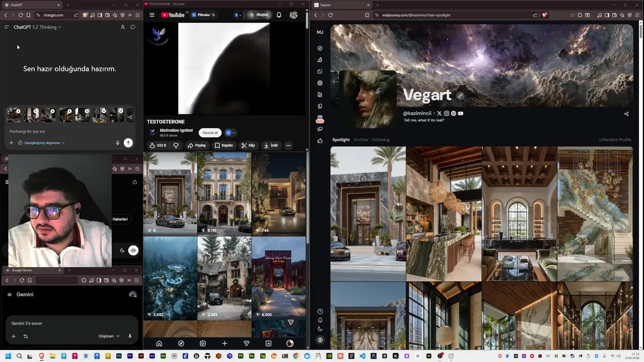Select the Explore browser tab in Midjourney window
Screen dimensions: 644x362
click(x=342, y=5)
